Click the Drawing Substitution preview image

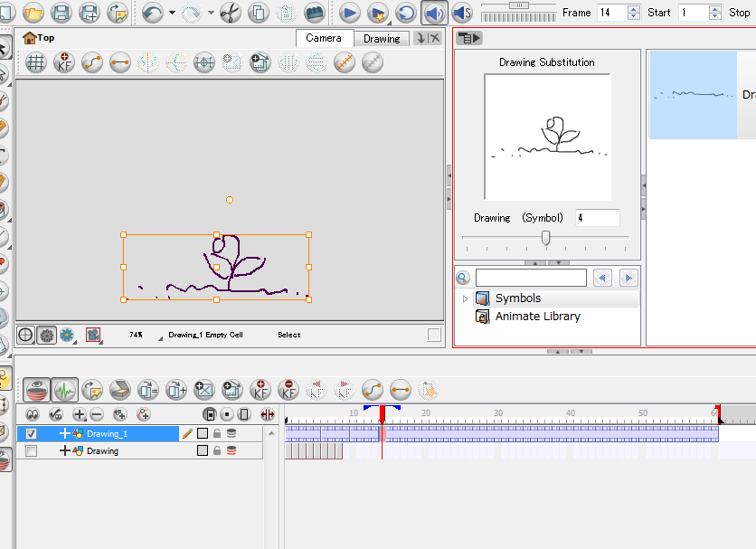coord(547,137)
